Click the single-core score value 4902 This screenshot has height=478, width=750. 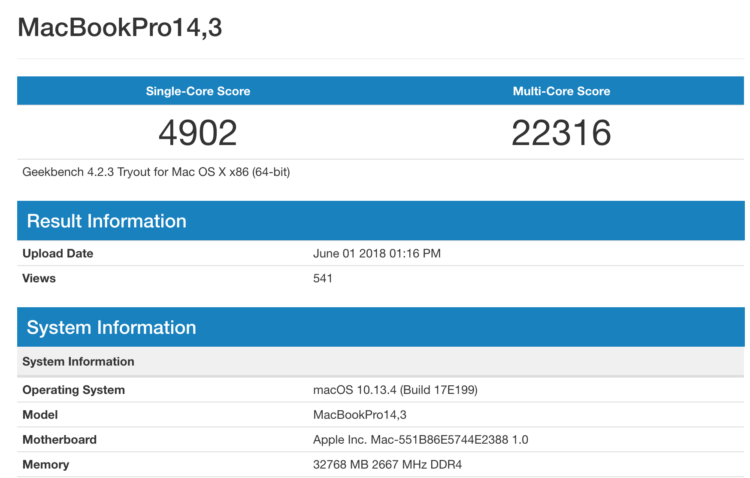point(198,132)
